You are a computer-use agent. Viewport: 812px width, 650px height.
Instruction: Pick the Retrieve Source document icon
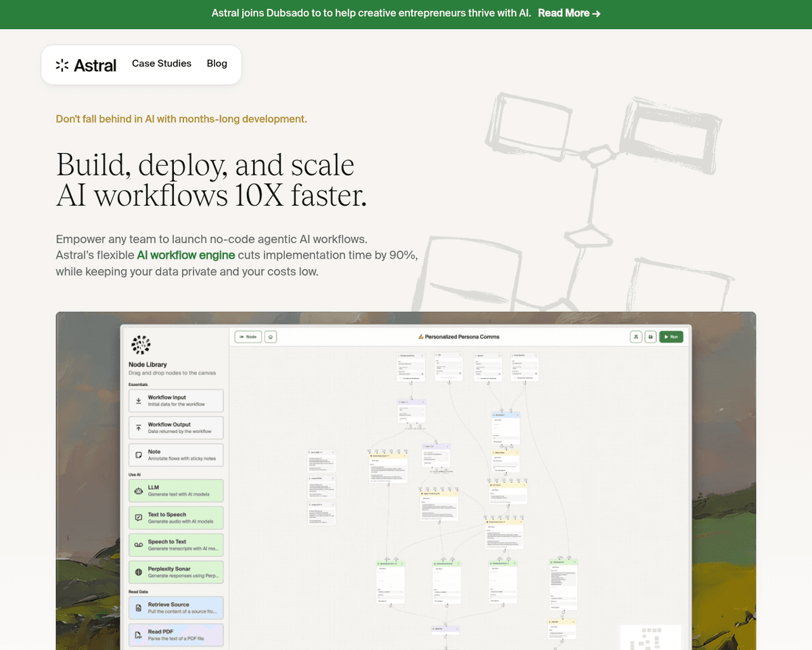[139, 608]
